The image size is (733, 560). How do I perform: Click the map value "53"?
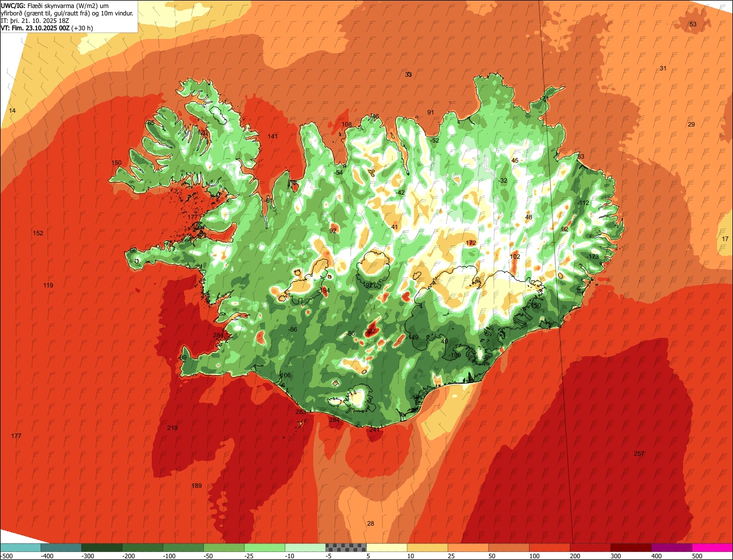tap(693, 24)
